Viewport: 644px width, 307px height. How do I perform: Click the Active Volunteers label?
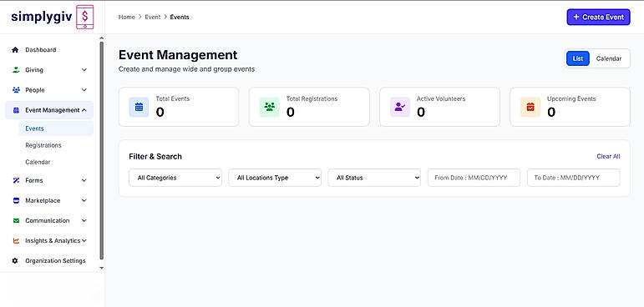coord(441,99)
